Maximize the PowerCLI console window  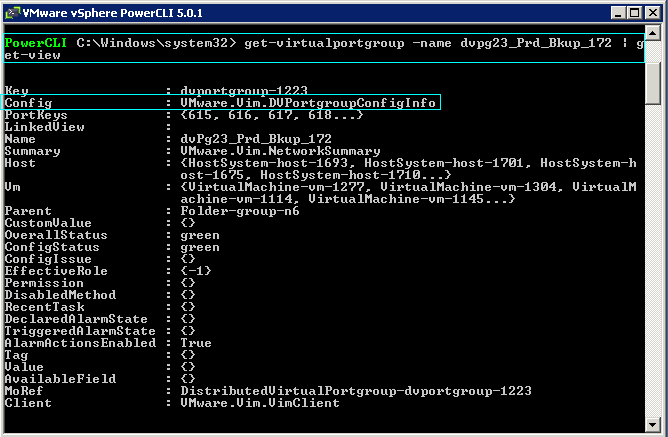coord(634,13)
